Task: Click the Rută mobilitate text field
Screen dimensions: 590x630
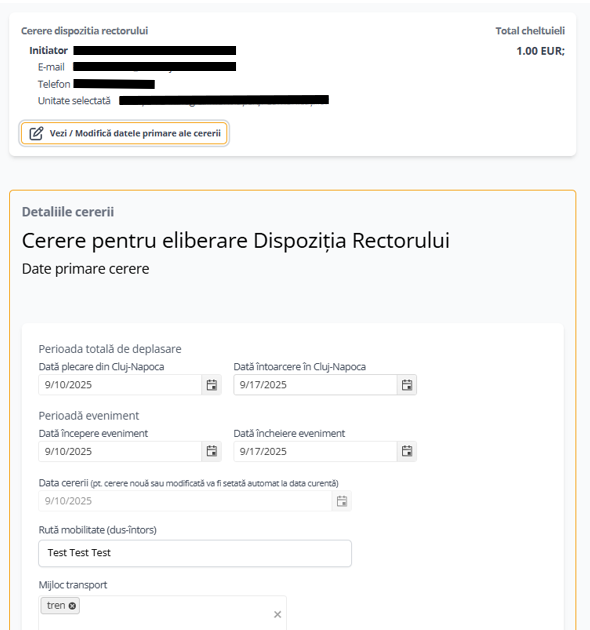Action: 195,553
